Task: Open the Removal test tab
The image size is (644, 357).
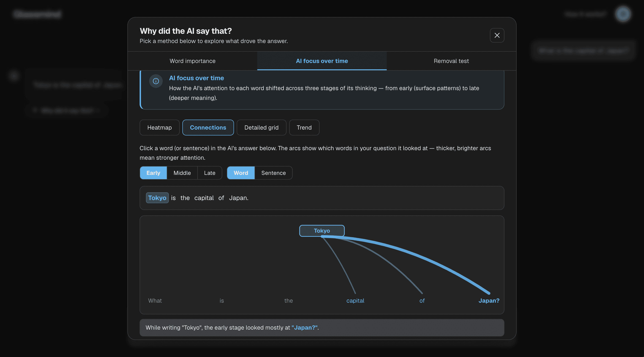Action: [x=451, y=61]
